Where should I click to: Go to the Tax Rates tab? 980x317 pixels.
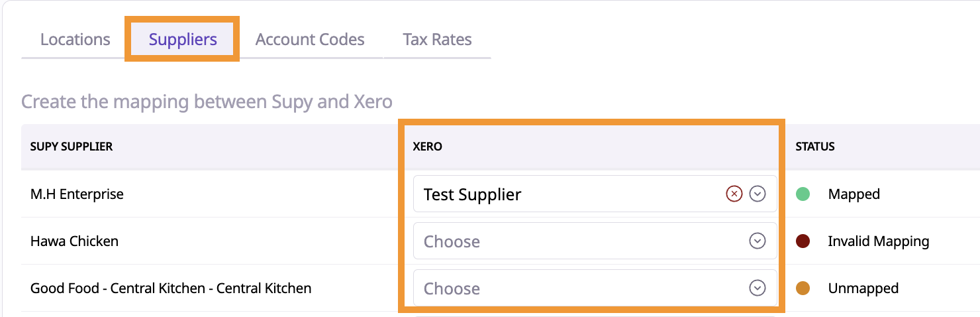coord(437,39)
